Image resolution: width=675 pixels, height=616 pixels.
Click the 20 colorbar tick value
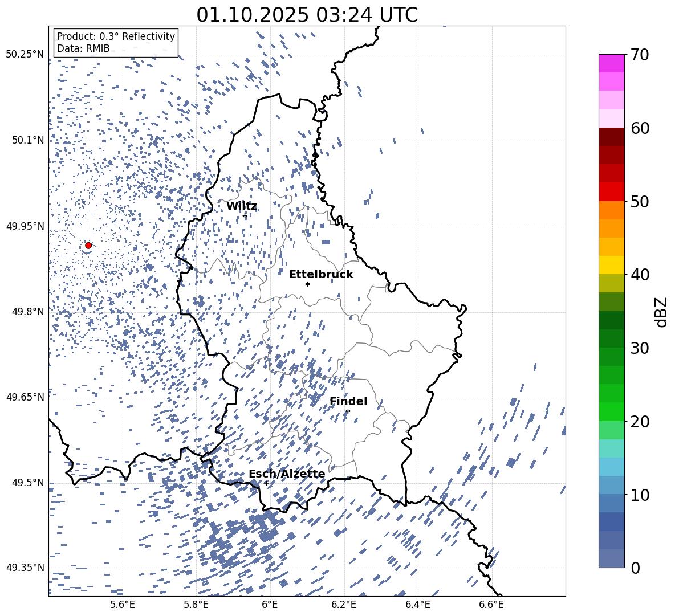point(640,422)
